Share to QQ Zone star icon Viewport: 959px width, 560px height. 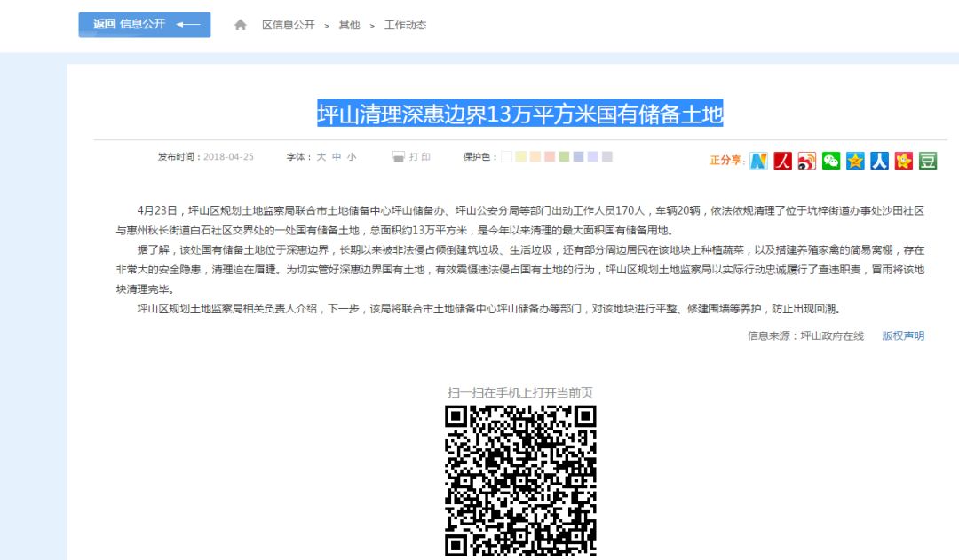(855, 161)
